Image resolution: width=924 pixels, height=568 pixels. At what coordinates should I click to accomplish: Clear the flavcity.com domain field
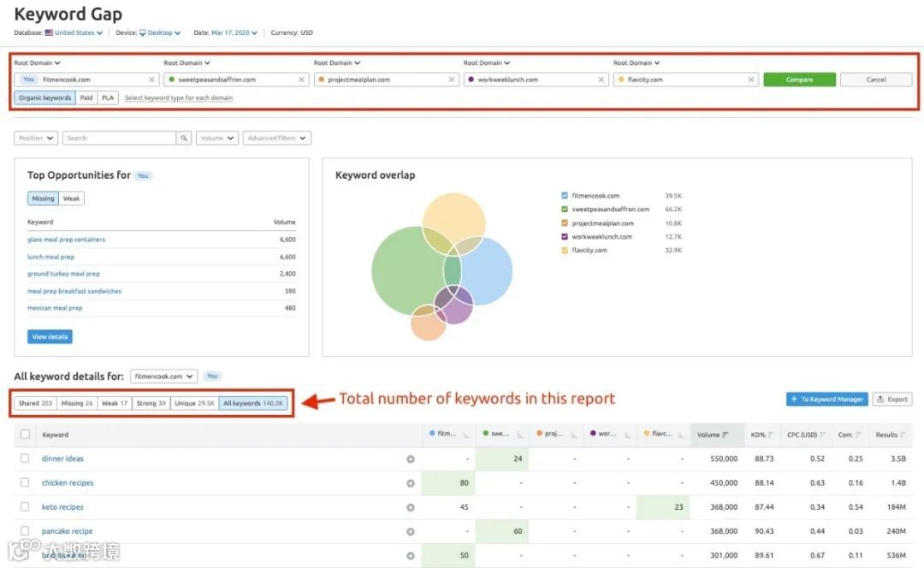pyautogui.click(x=751, y=80)
